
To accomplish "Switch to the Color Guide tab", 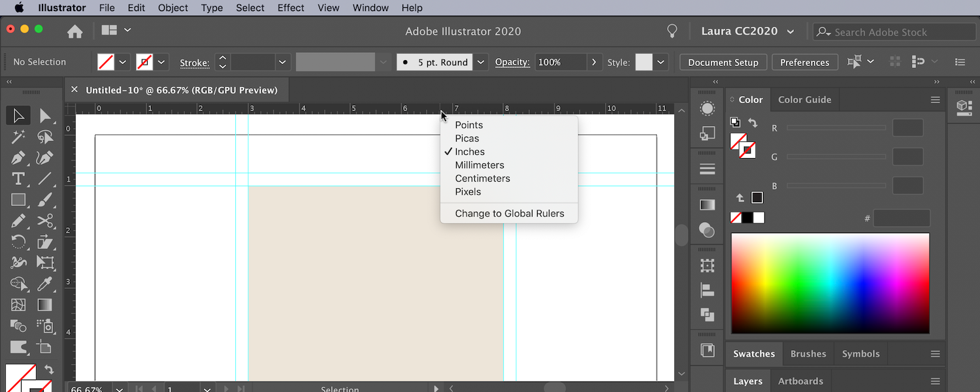I will [x=804, y=99].
